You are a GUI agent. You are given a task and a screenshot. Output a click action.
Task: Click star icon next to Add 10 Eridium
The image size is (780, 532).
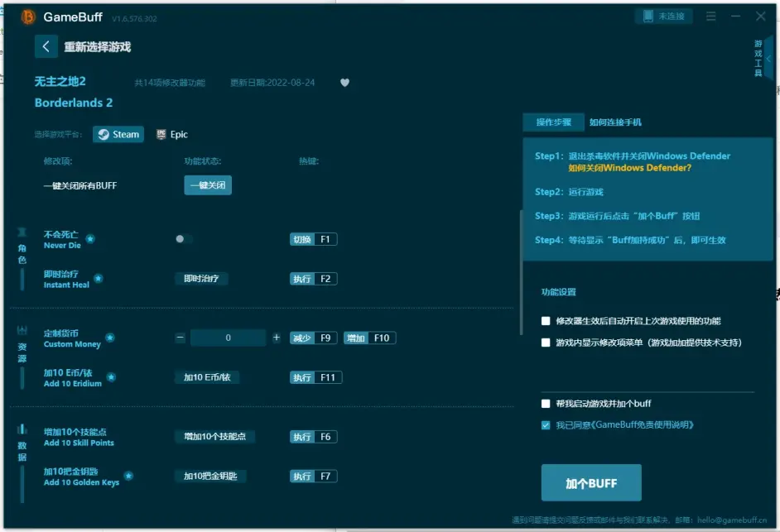point(112,377)
